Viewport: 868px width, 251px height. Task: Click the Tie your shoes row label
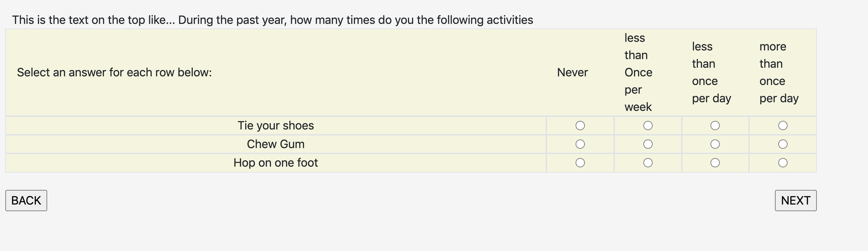coord(275,126)
